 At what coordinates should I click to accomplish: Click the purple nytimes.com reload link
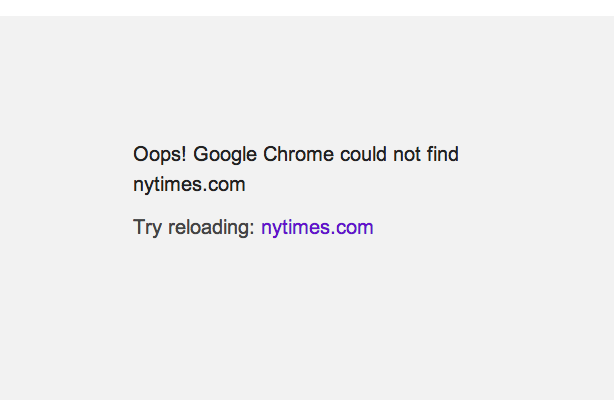point(317,228)
